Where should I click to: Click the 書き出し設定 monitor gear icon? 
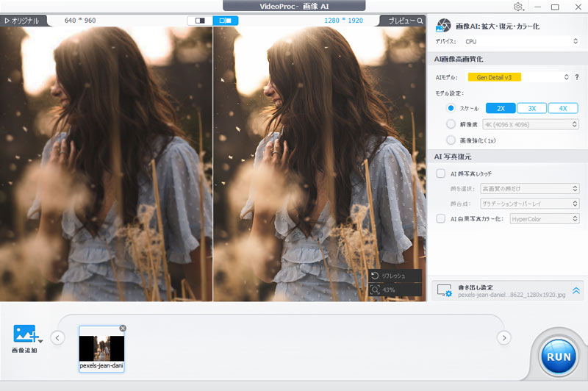[445, 290]
